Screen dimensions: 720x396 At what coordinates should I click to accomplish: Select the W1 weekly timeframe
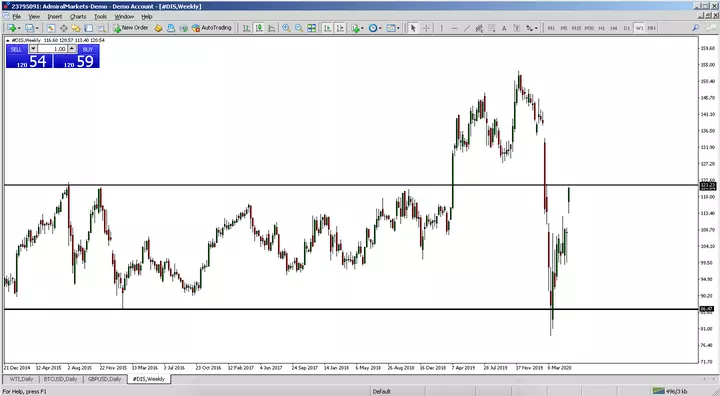(639, 28)
